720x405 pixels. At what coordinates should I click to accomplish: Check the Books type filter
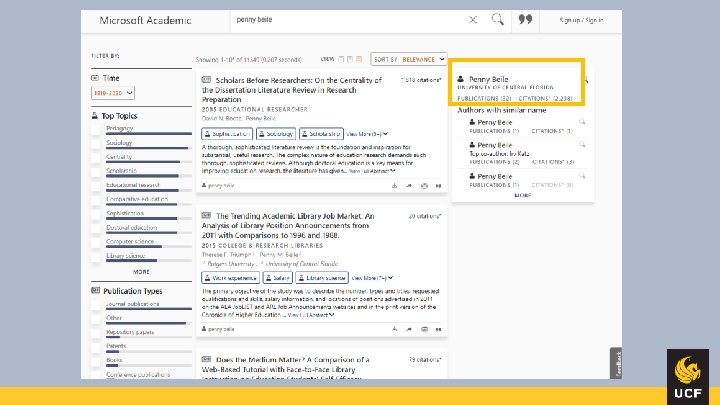tap(96, 361)
